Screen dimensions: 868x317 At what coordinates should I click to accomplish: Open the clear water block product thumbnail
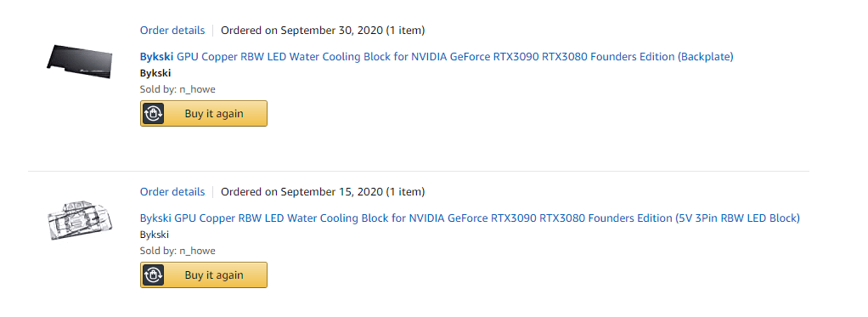[80, 220]
